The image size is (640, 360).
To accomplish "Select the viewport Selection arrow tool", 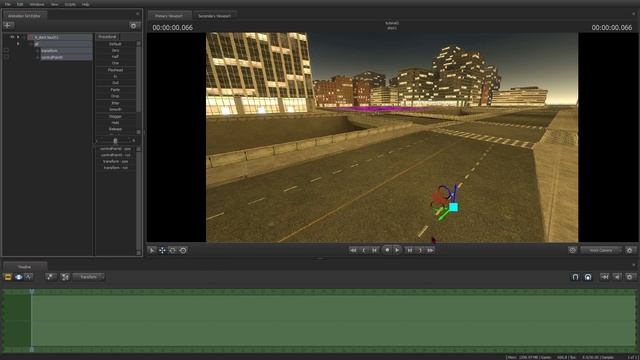I will (x=151, y=250).
